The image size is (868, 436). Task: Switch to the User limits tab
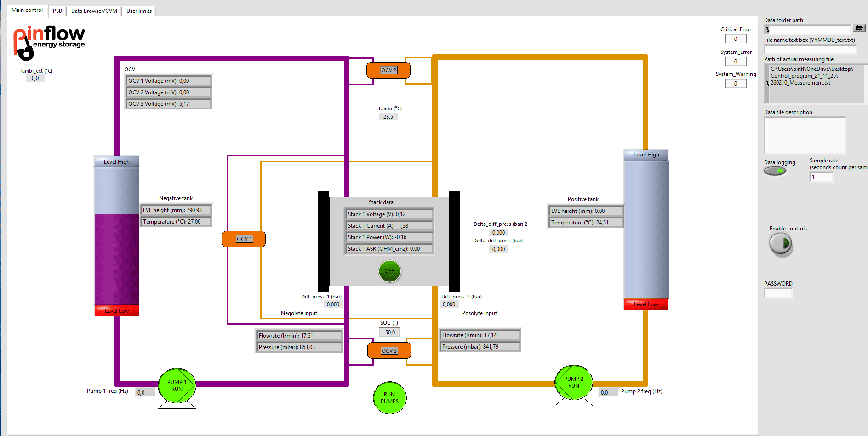click(139, 11)
